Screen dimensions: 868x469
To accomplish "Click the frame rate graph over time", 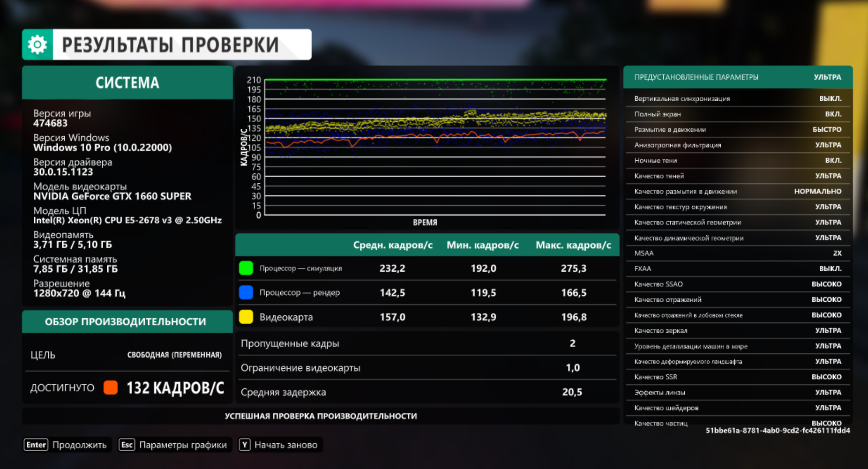I will point(427,148).
